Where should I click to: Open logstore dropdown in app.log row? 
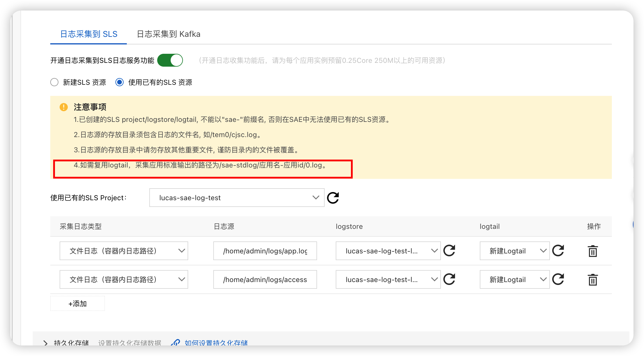click(x=388, y=251)
